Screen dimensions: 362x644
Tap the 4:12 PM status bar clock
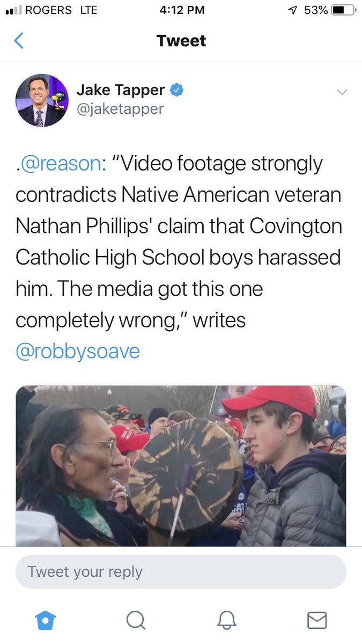click(x=181, y=10)
